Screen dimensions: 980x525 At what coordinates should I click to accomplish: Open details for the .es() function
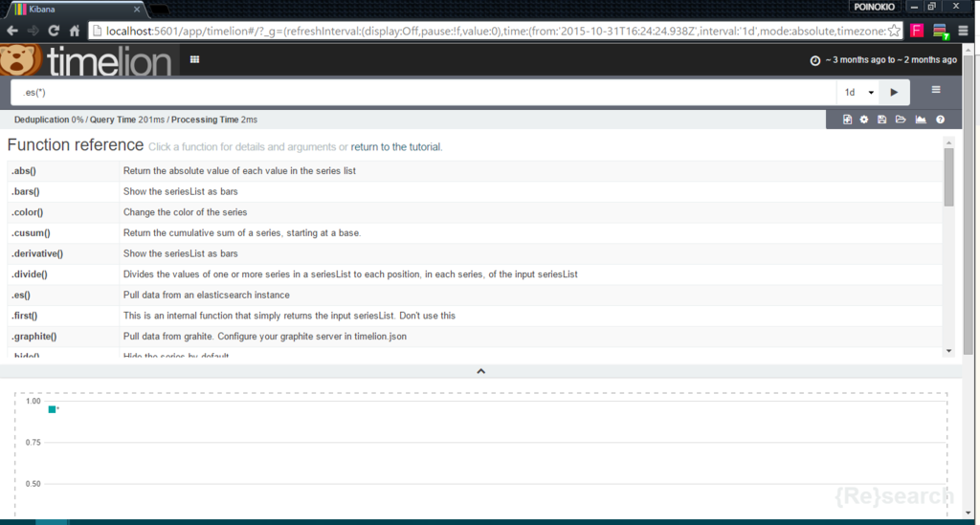(20, 294)
